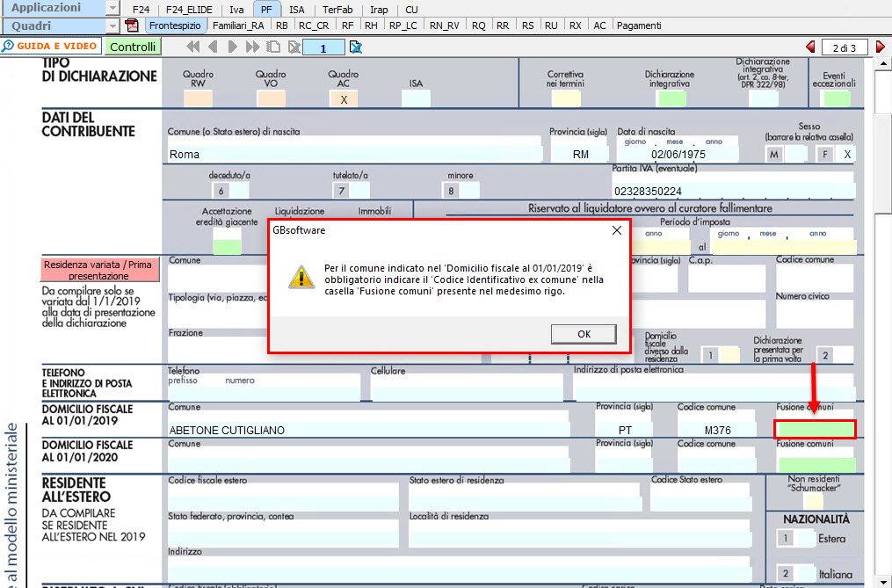The width and height of the screenshot is (892, 588).
Task: Open the AC quadro tab
Action: [x=599, y=25]
